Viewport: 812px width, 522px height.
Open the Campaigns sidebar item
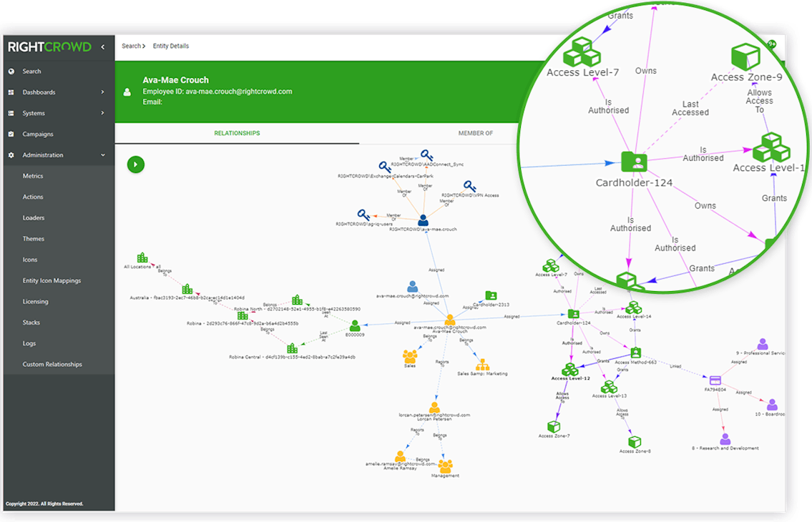coord(37,134)
